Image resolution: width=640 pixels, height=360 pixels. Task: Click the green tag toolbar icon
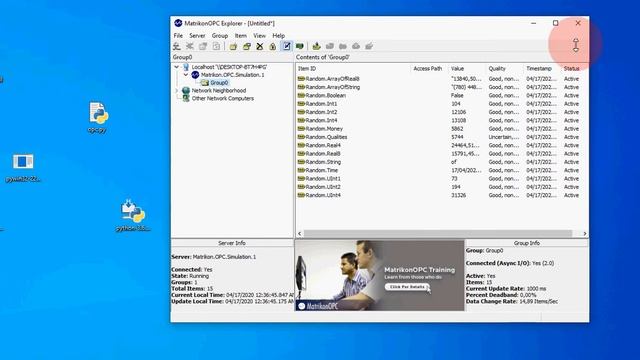(x=300, y=46)
